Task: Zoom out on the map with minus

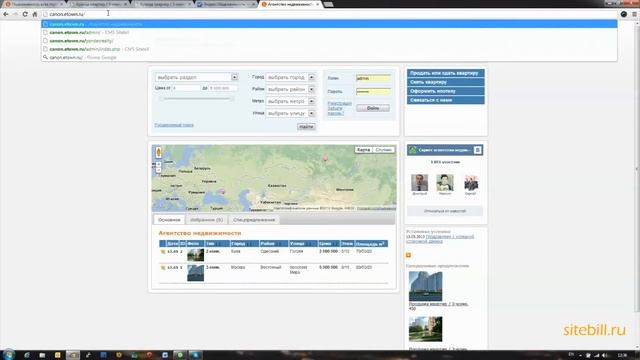Action: click(x=158, y=170)
